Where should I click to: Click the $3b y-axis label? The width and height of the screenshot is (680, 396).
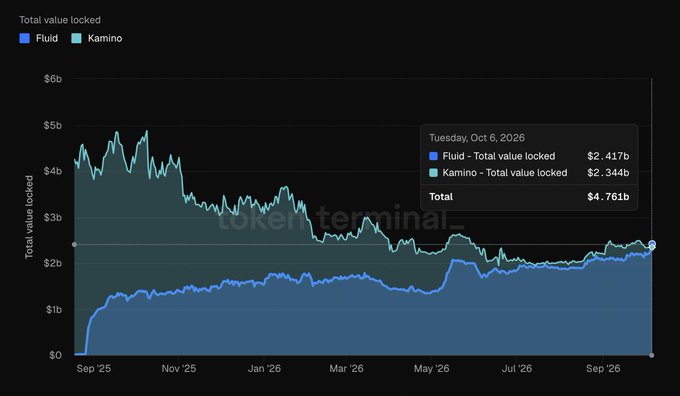click(53, 217)
